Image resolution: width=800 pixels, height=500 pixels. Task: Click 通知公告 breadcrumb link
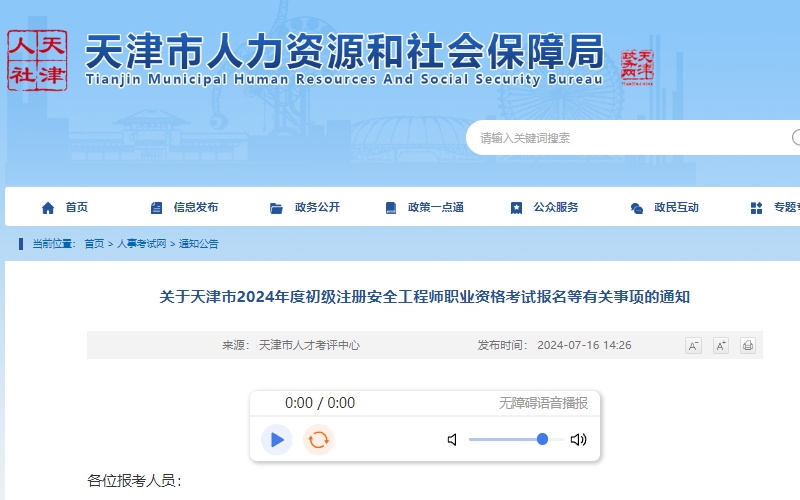coord(198,243)
